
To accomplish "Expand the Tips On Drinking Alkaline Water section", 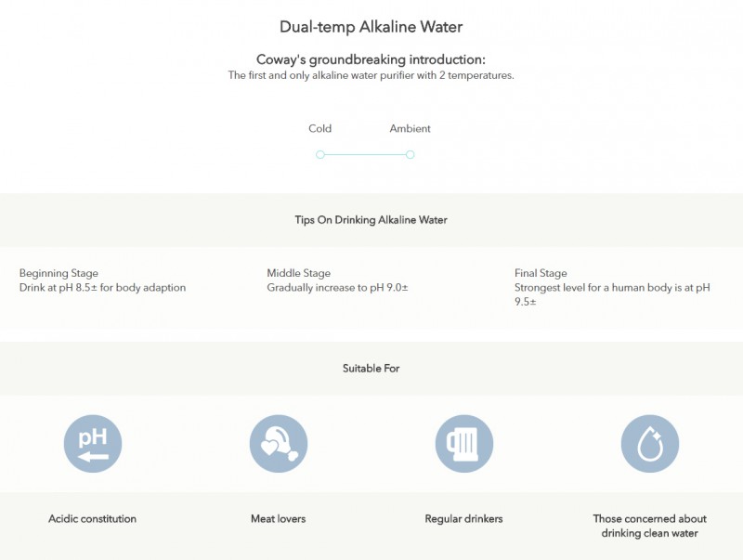I will (371, 220).
